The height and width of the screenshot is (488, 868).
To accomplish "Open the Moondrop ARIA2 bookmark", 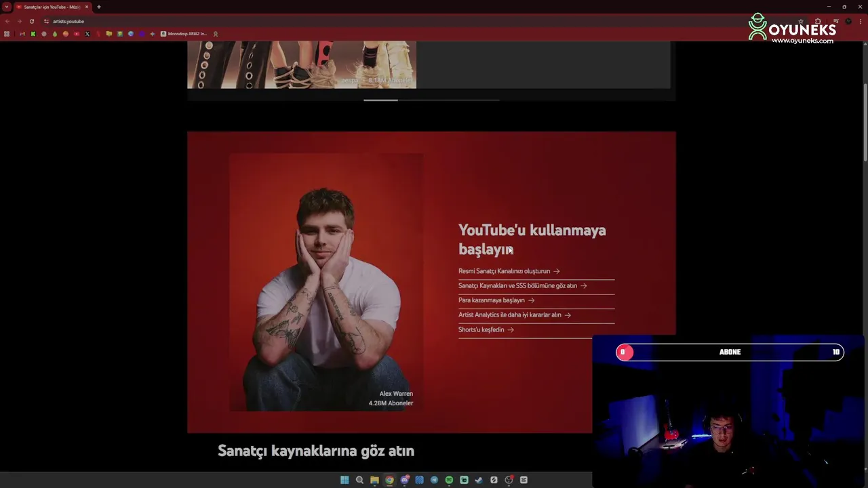I will point(184,34).
